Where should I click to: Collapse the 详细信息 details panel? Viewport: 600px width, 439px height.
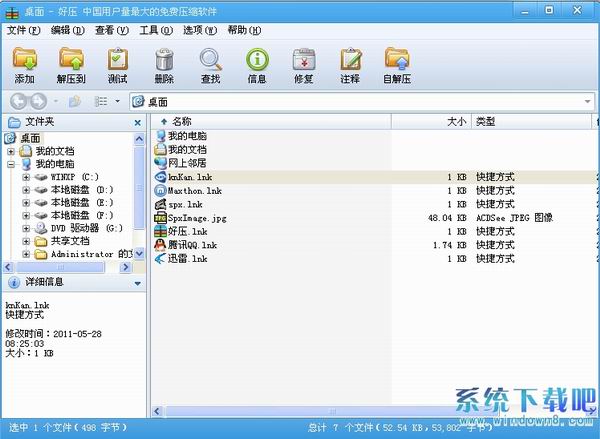[138, 284]
